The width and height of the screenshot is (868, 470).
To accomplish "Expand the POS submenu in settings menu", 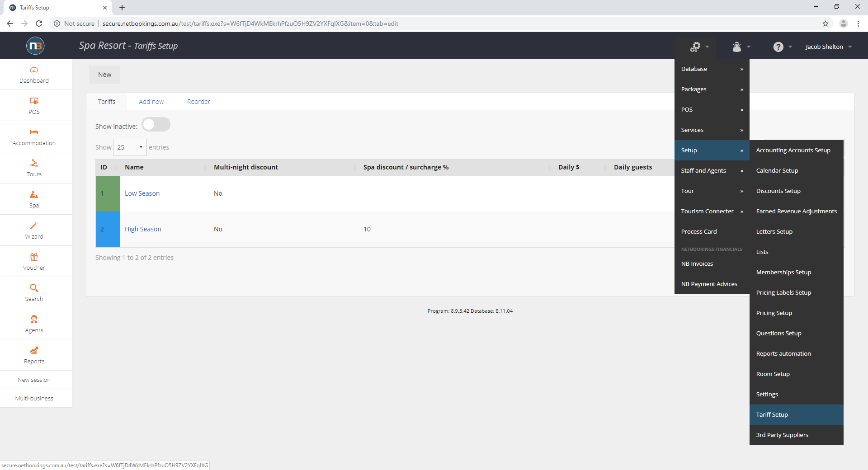I will click(712, 109).
